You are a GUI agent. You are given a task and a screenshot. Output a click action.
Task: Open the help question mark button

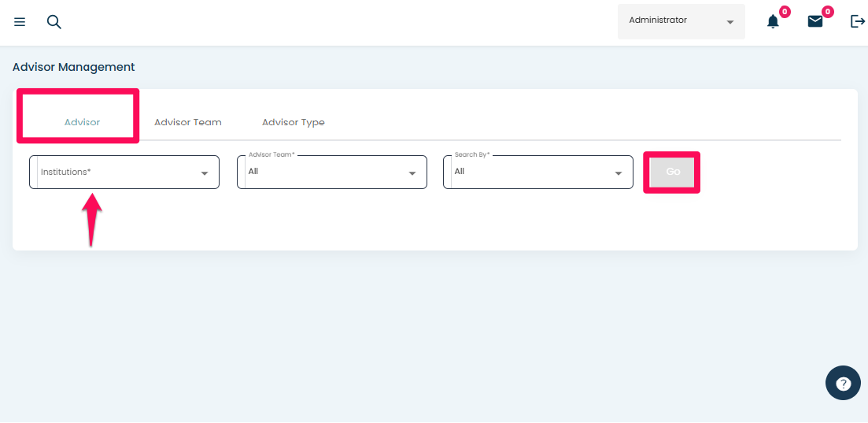tap(843, 384)
